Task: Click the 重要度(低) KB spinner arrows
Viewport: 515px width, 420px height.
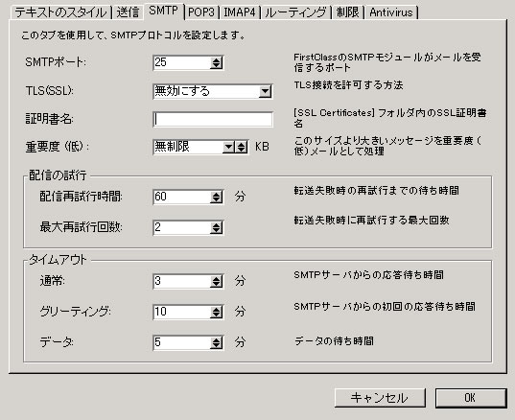Action: [241, 147]
